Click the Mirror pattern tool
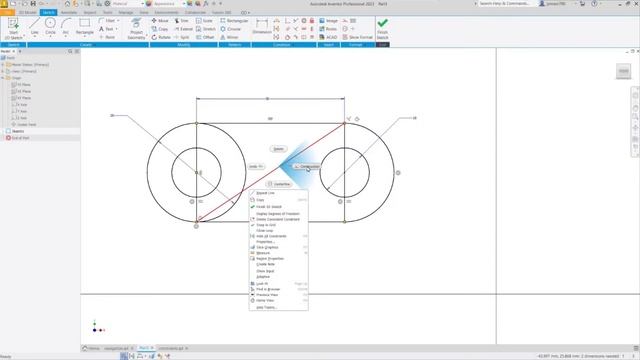The height and width of the screenshot is (360, 640). [229, 37]
